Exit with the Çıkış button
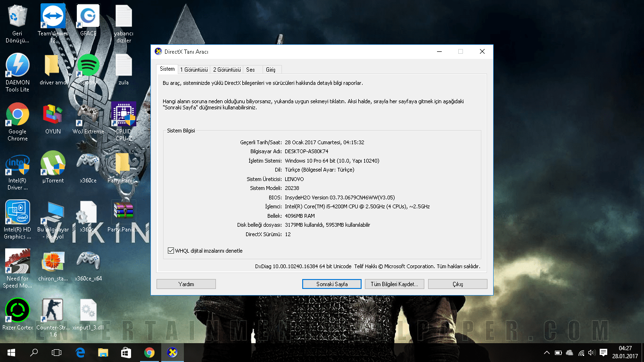 458,284
